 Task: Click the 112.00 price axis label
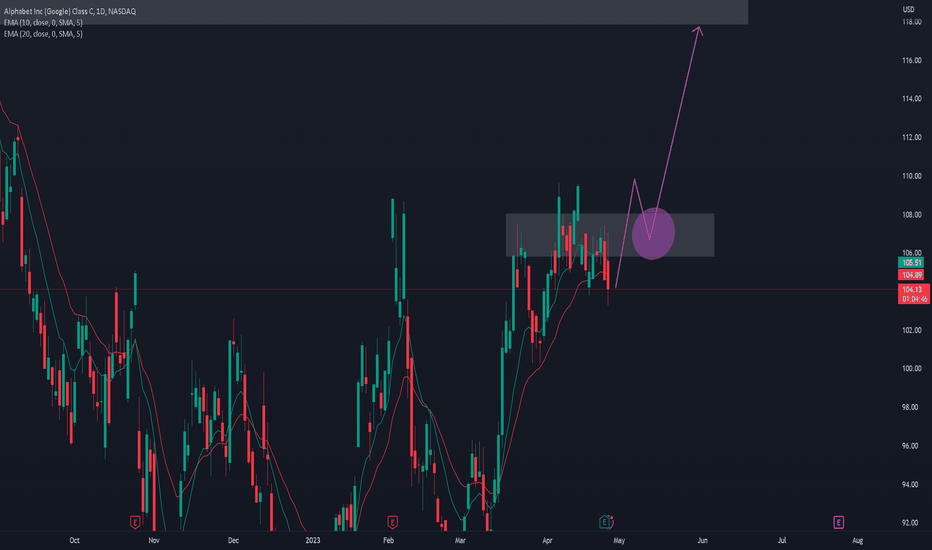912,137
